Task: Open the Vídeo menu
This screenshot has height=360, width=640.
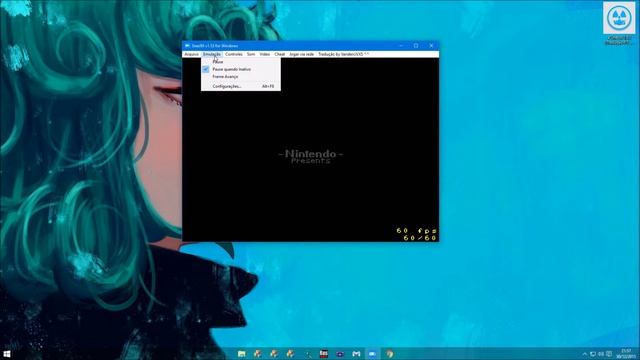Action: (264, 54)
